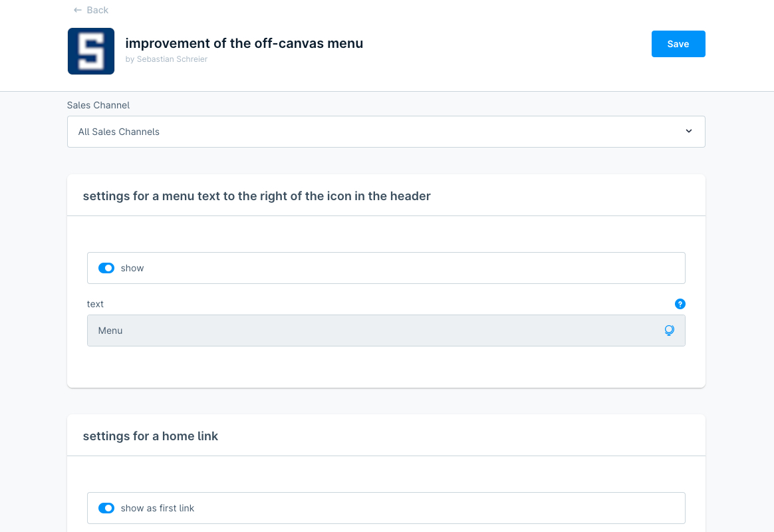Toggle the "show" menu text switch
The height and width of the screenshot is (532, 774).
[106, 268]
